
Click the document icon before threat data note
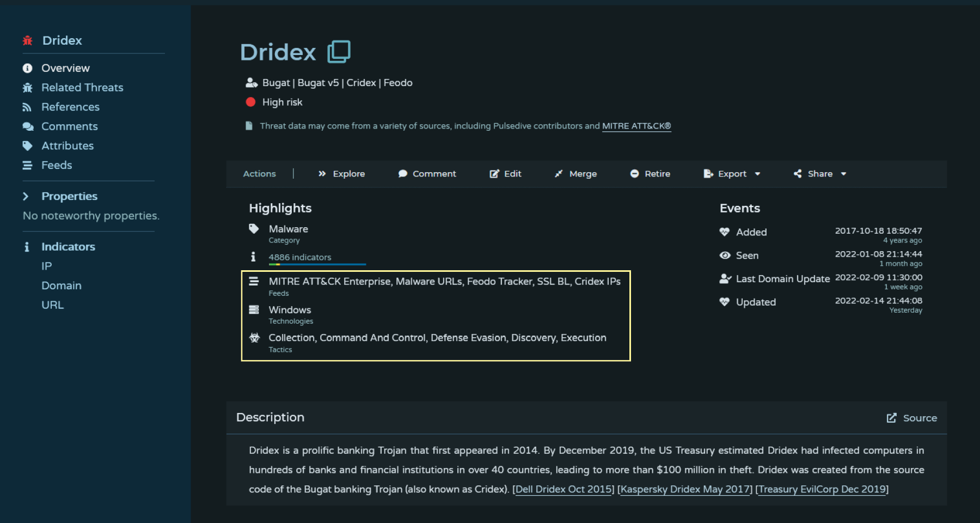point(249,126)
